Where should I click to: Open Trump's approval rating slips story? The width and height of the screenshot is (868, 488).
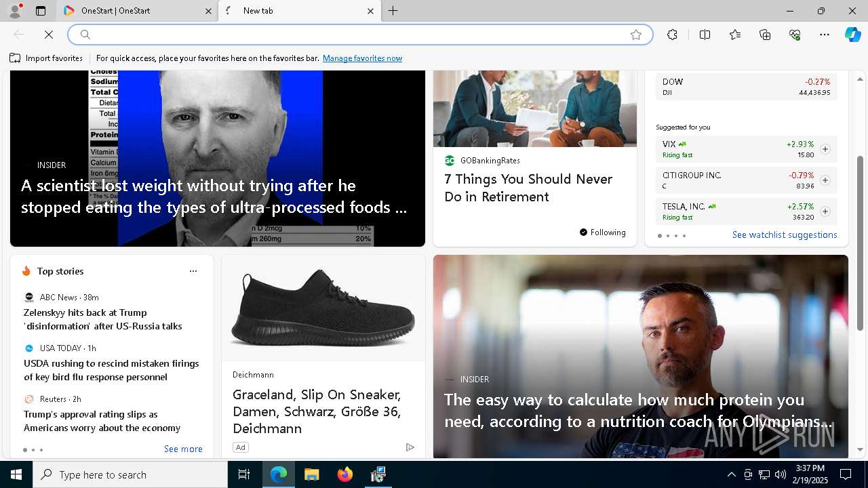point(102,421)
